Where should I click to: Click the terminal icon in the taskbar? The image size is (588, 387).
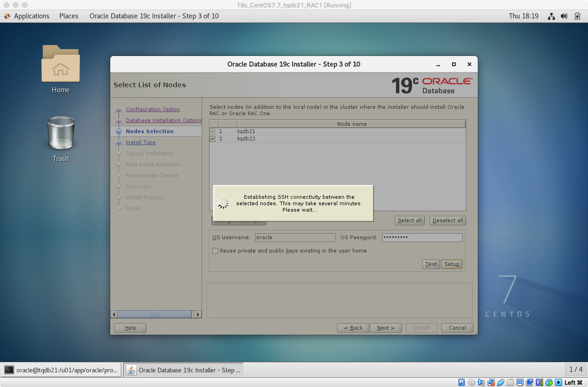point(9,370)
